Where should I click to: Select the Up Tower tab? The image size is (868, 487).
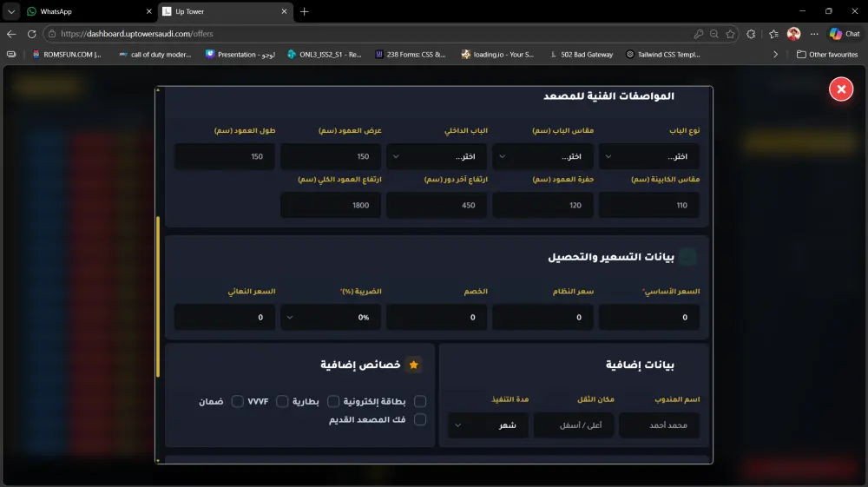226,11
